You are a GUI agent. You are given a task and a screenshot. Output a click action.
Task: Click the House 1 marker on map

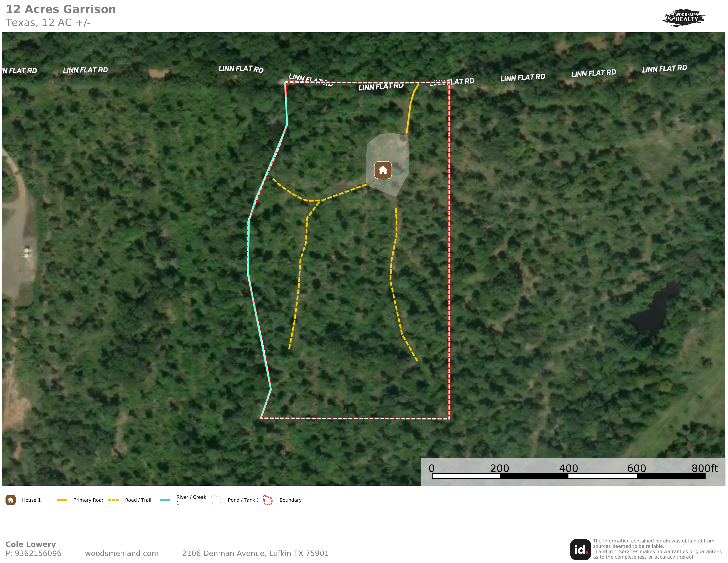point(383,170)
